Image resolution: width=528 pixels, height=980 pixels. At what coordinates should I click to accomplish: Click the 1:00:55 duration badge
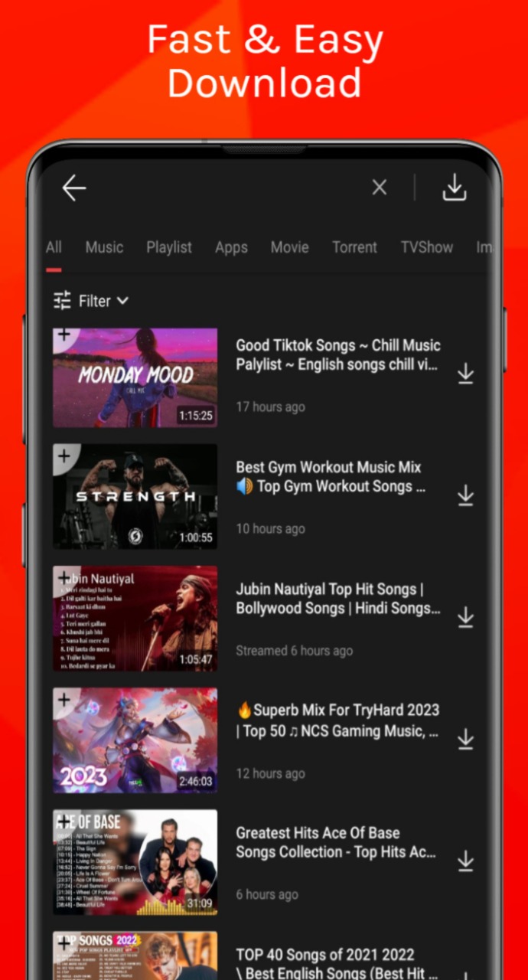(195, 537)
